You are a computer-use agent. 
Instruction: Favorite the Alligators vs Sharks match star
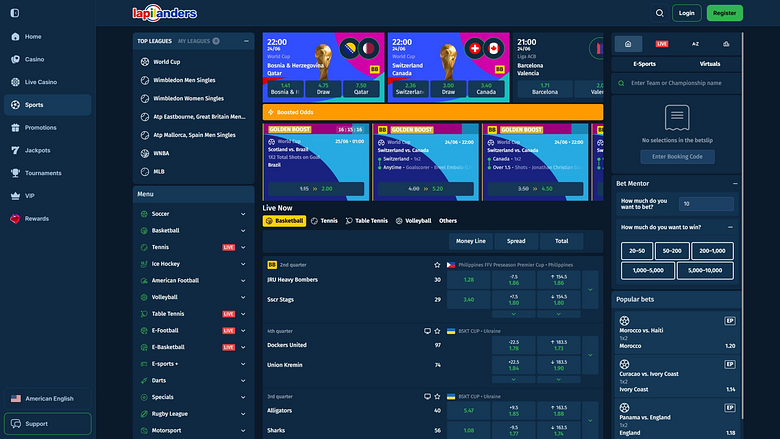pyautogui.click(x=437, y=397)
